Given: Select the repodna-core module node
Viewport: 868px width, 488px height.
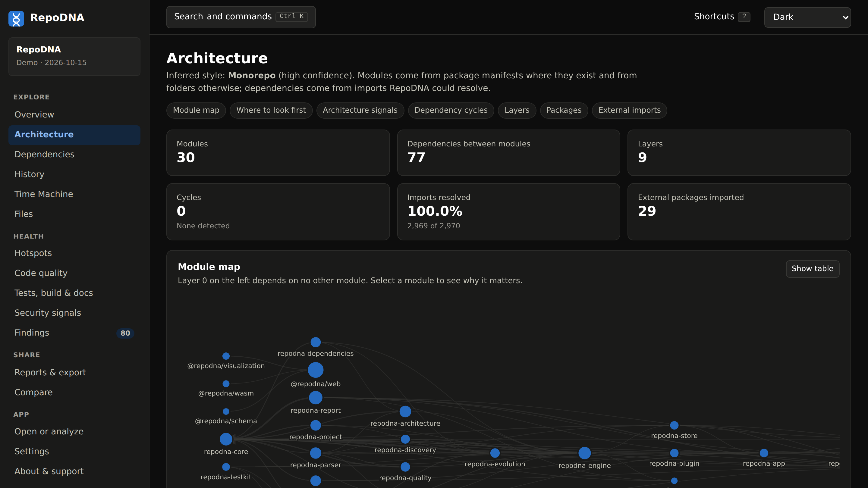Looking at the screenshot, I should point(226,439).
